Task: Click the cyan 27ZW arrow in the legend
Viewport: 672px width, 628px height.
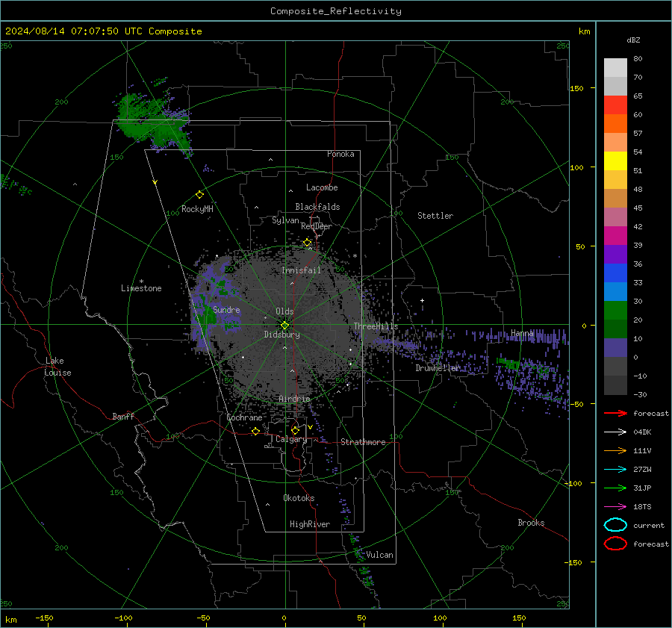Action: pyautogui.click(x=615, y=470)
